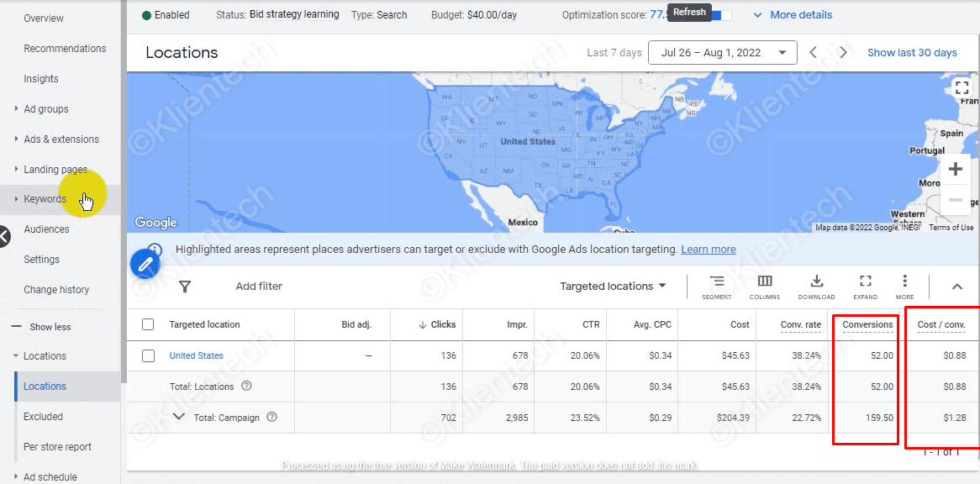Image resolution: width=980 pixels, height=484 pixels.
Task: Click the filter funnel icon
Action: (185, 287)
